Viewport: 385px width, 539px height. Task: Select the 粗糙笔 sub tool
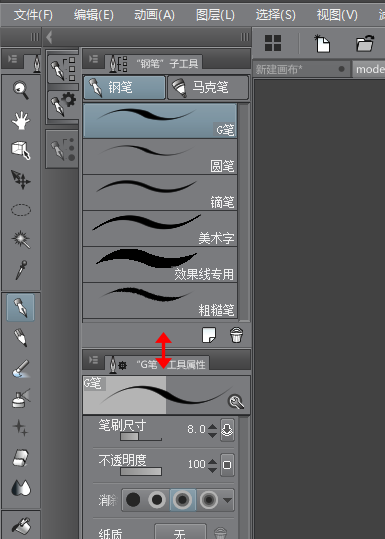point(160,300)
